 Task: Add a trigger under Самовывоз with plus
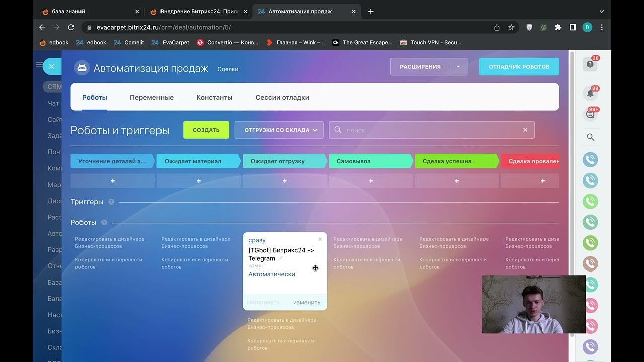coord(371,180)
